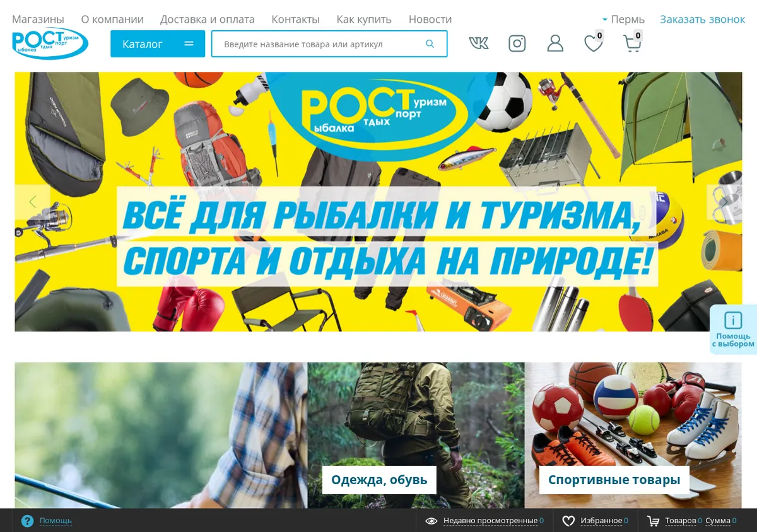757x532 pixels.
Task: Click the search magnifier icon
Action: pyautogui.click(x=430, y=44)
